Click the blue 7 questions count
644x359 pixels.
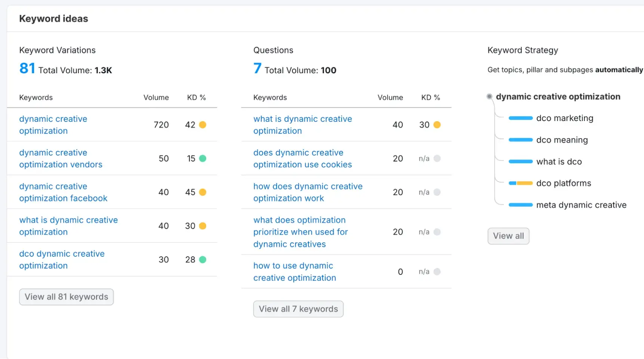coord(257,69)
